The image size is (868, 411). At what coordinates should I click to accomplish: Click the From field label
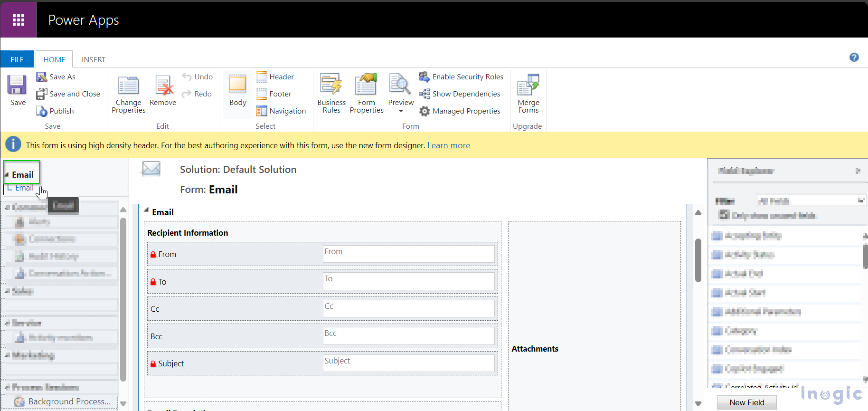pos(167,255)
